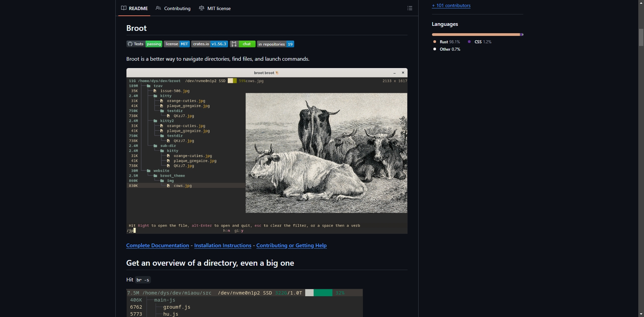644x317 pixels.
Task: Click the license MIT badge
Action: point(177,44)
